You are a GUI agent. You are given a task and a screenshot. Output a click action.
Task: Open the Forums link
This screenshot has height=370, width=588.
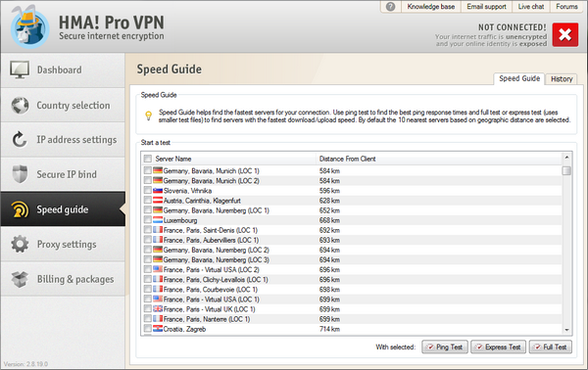click(x=566, y=7)
